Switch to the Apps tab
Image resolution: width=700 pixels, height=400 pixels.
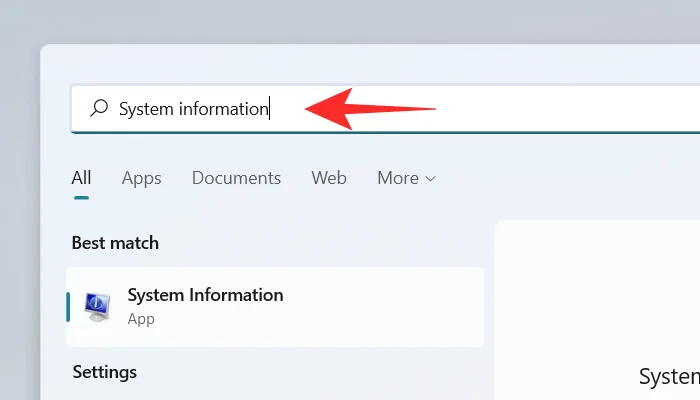point(142,179)
